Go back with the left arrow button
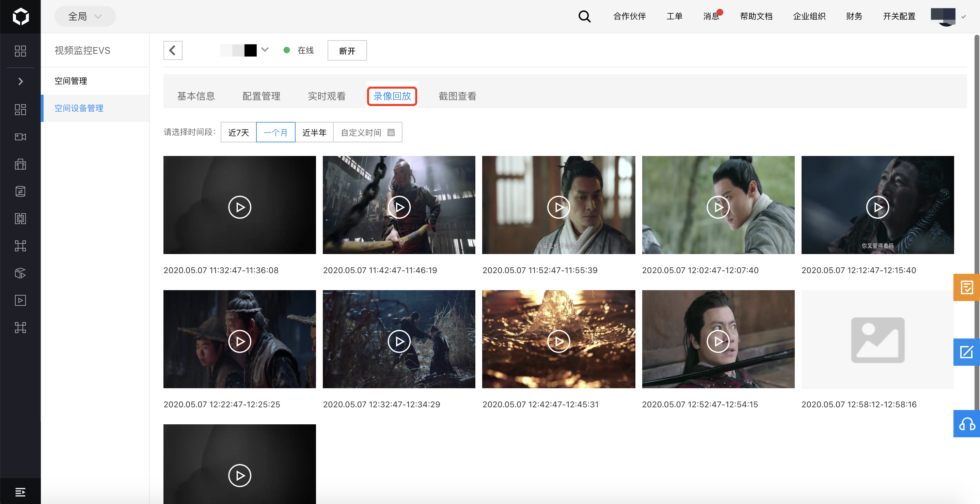This screenshot has width=980, height=504. pos(173,50)
